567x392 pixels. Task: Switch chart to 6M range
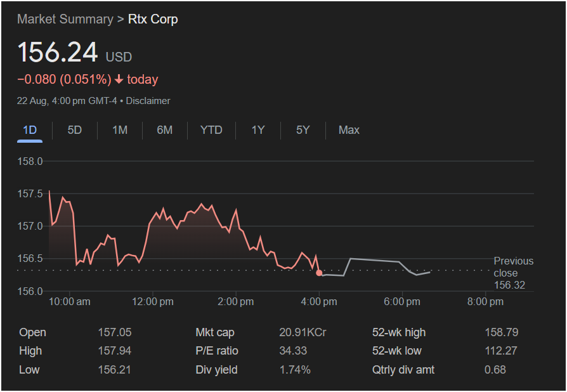click(x=165, y=130)
